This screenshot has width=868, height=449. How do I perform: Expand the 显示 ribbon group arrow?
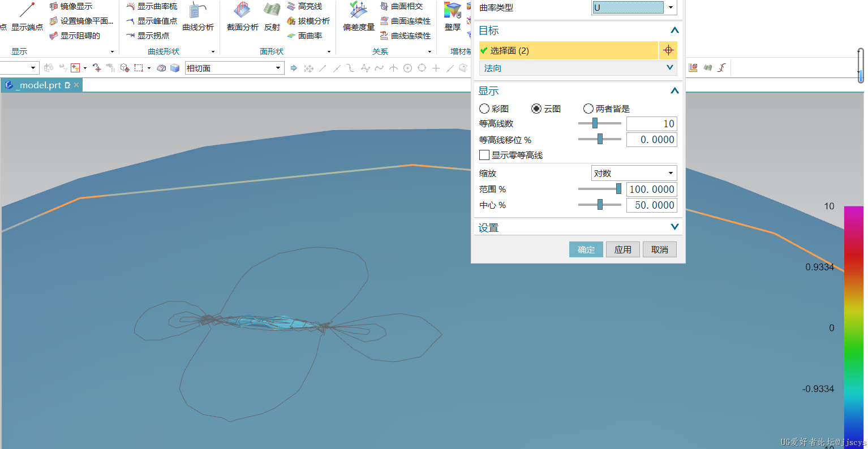[112, 51]
